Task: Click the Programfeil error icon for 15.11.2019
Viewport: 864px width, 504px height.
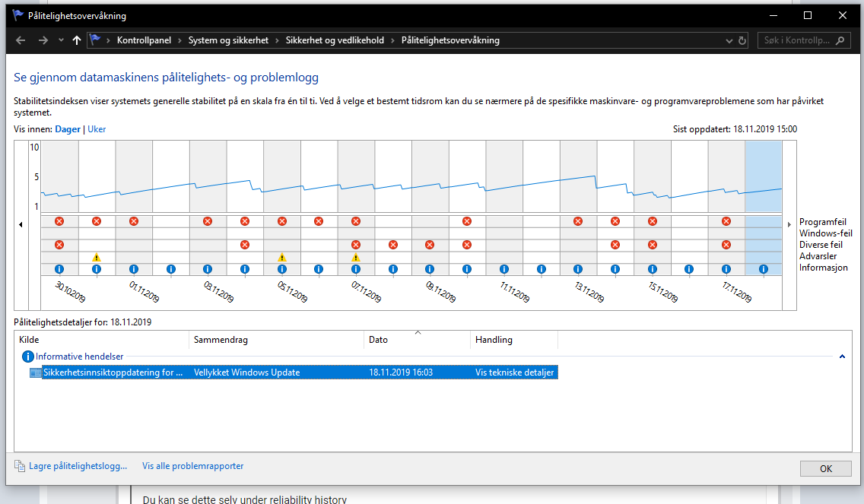Action: click(x=653, y=221)
